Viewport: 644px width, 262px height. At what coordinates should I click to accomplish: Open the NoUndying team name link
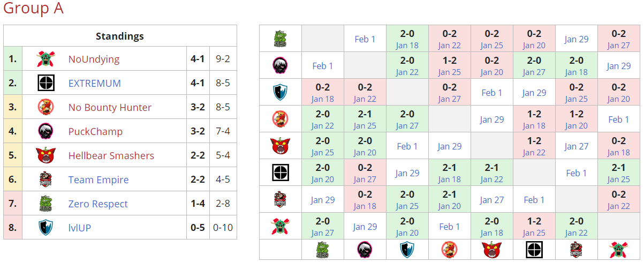point(94,59)
